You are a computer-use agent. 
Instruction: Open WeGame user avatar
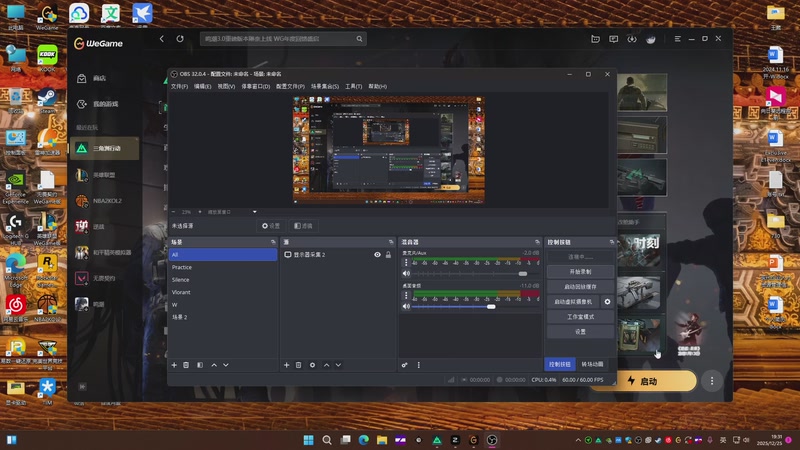tap(651, 39)
